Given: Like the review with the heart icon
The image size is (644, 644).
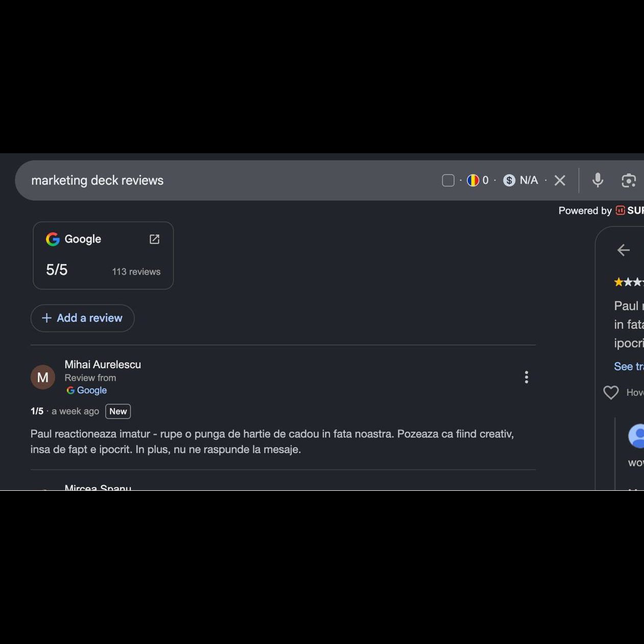Looking at the screenshot, I should pyautogui.click(x=611, y=392).
